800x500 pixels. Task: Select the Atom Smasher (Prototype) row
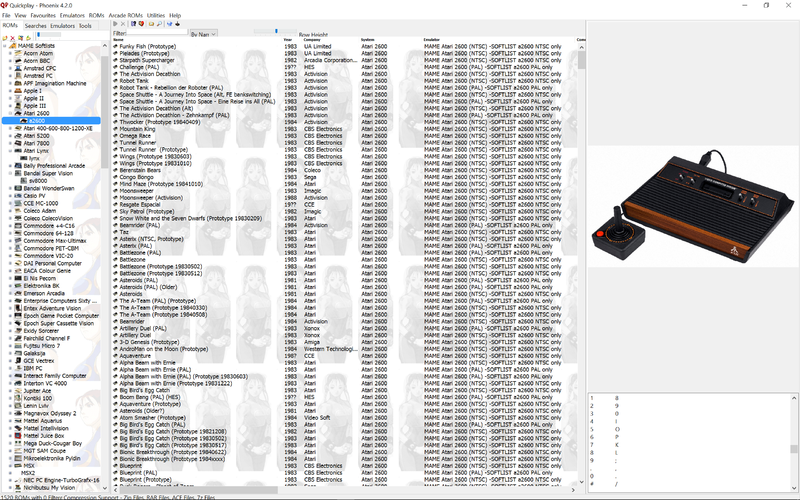point(153,418)
